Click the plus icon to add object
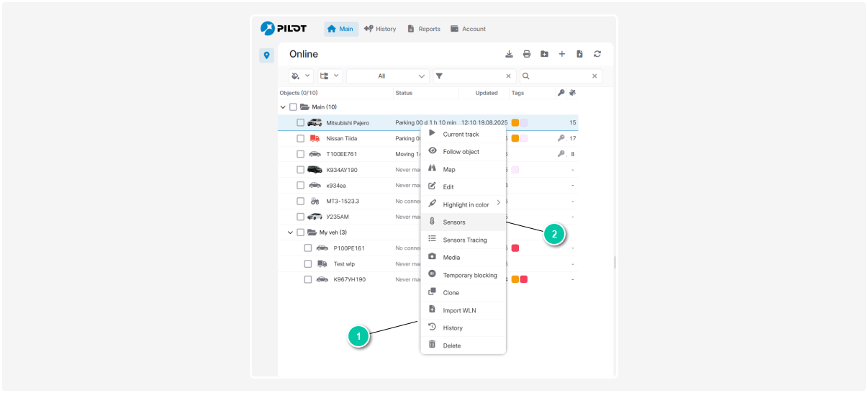The width and height of the screenshot is (868, 393). [x=562, y=54]
